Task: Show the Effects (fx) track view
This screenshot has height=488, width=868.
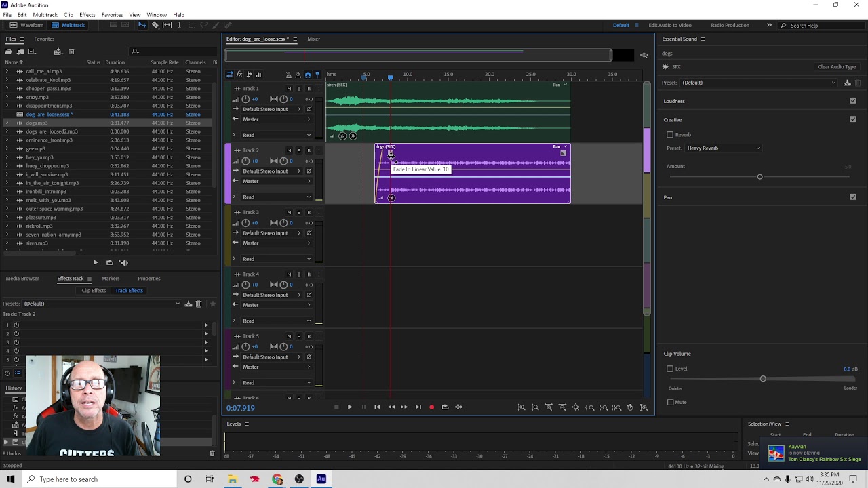Action: [x=239, y=75]
